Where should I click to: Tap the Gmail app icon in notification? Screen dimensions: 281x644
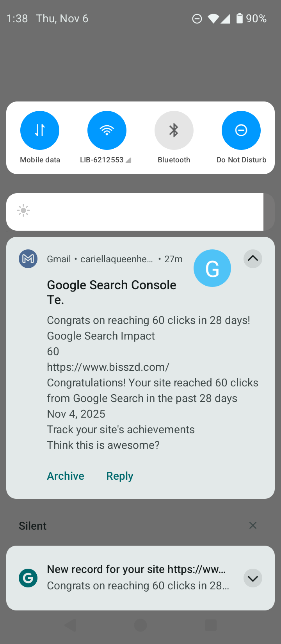28,259
